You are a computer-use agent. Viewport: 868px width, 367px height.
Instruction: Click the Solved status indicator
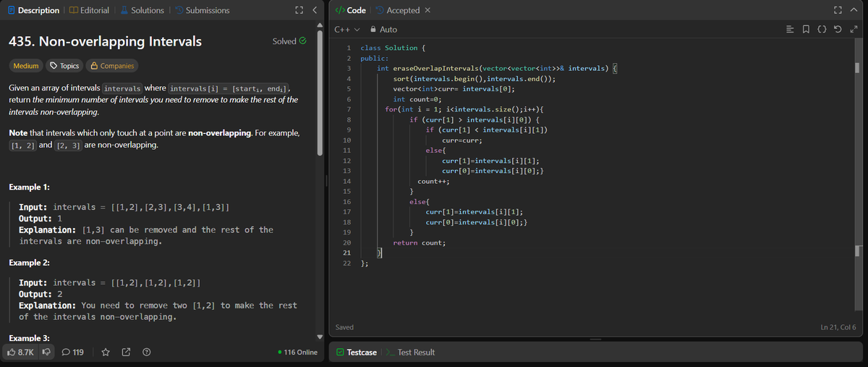290,41
